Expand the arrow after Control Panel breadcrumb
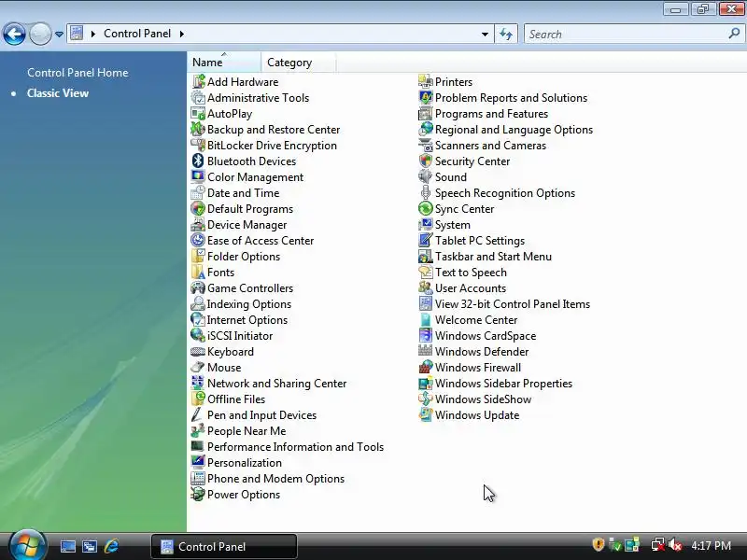 [182, 34]
